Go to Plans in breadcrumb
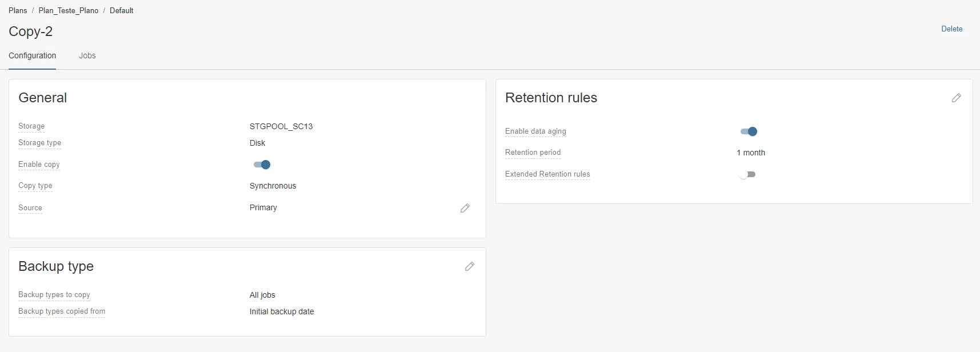The image size is (980, 352). point(18,10)
